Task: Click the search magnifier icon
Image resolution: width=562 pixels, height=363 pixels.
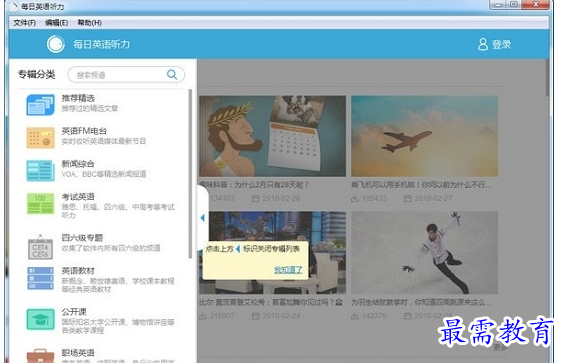Action: point(172,75)
